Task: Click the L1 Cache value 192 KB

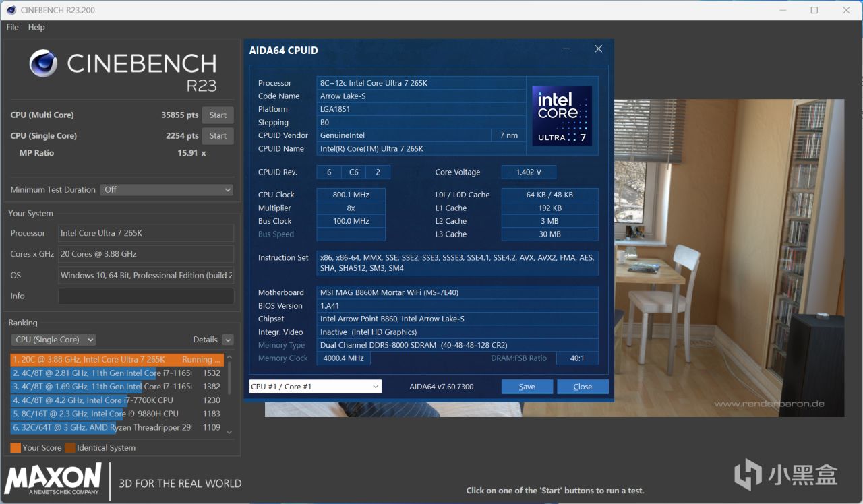Action: [549, 208]
